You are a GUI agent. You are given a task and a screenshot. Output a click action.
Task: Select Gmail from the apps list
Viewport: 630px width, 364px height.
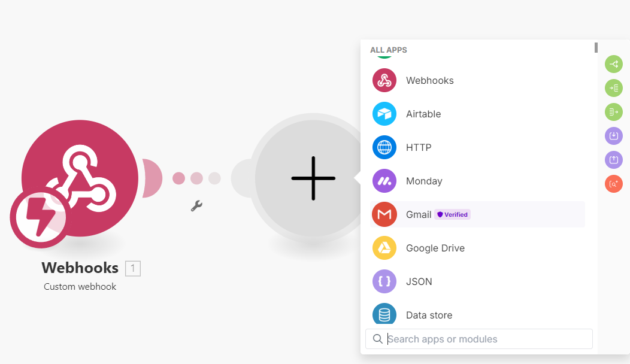[x=477, y=214]
